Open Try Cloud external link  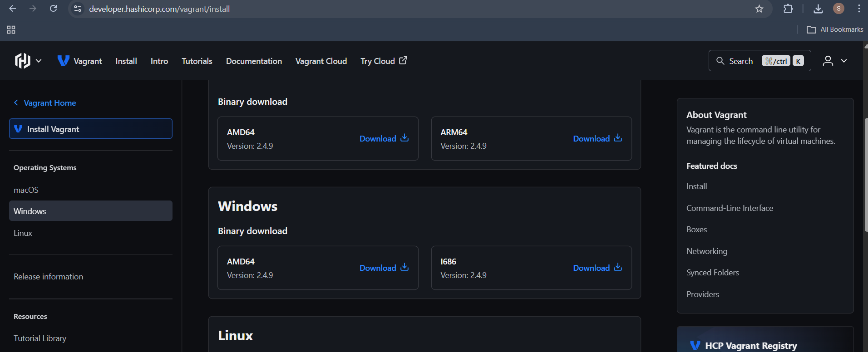click(384, 61)
